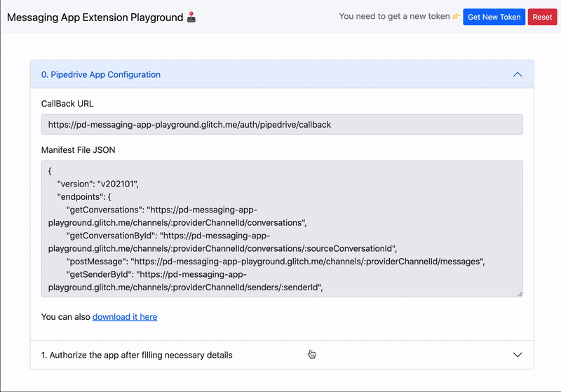This screenshot has width=561, height=392.
Task: Focus the CallBack URL field
Action: click(x=282, y=125)
